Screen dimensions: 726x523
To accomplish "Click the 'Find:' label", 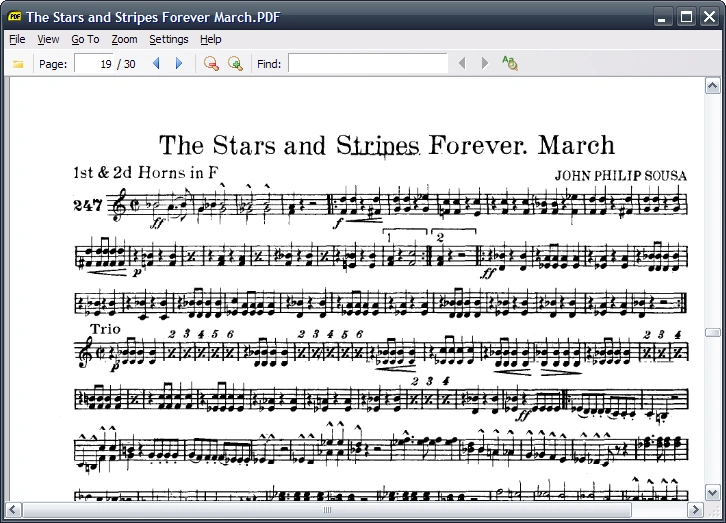I will click(269, 64).
